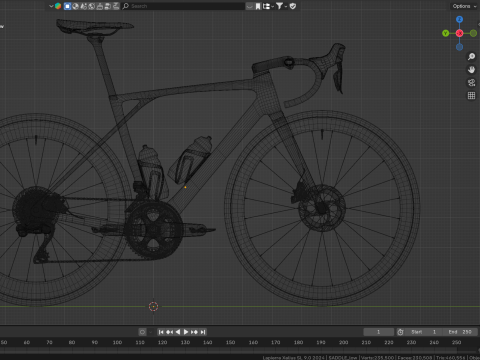This screenshot has height=360, width=480.
Task: Toggle perspective/orthographic grid icon
Action: point(471,96)
